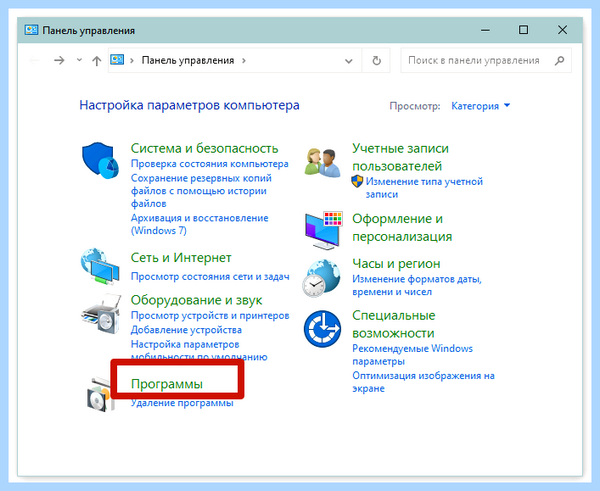Image resolution: width=600 pixels, height=491 pixels.
Task: Click Удаление программы link
Action: point(182,403)
